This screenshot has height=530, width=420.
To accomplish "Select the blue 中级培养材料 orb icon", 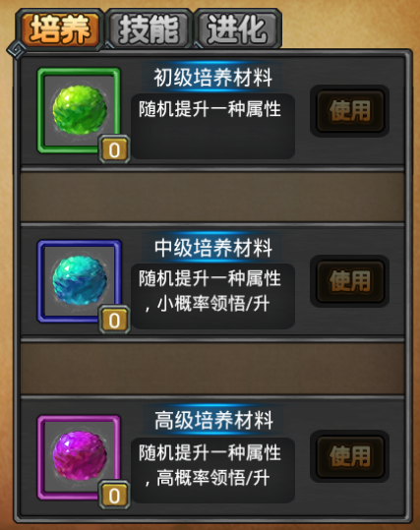I will (x=79, y=281).
